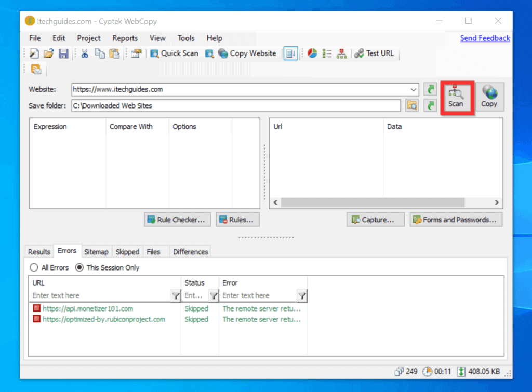Switch error view to All Errors

(x=33, y=267)
